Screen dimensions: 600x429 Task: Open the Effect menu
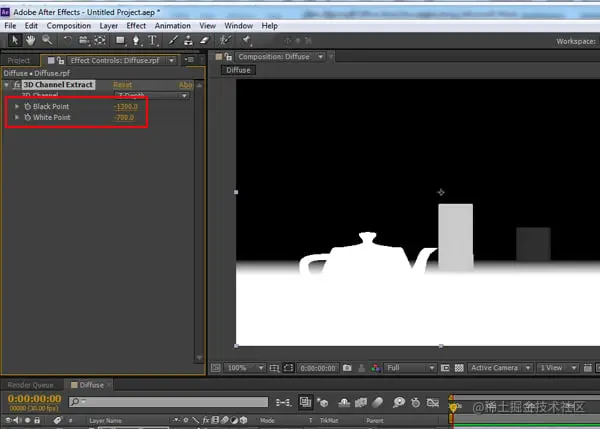point(136,26)
